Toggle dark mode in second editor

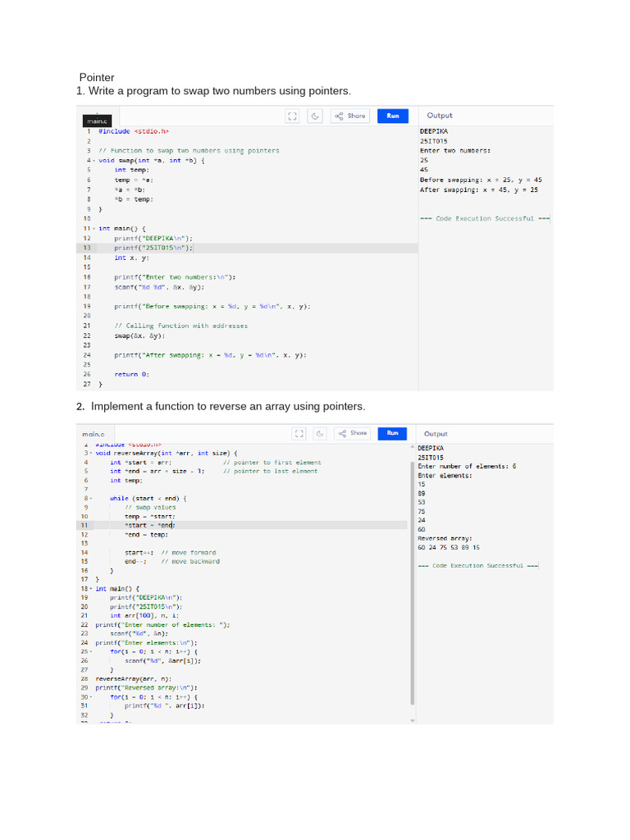(x=320, y=433)
